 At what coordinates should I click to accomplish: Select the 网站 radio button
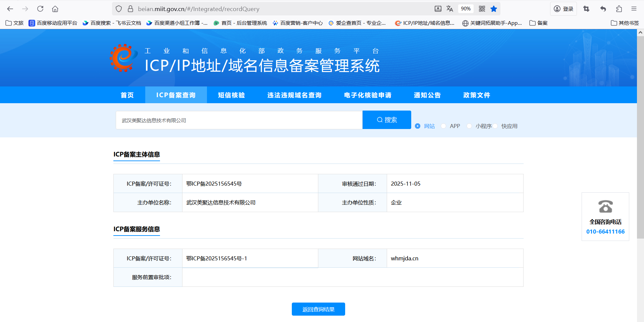(418, 126)
